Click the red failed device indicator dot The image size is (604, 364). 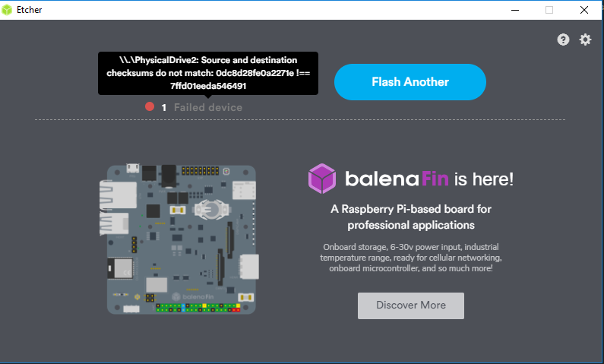pyautogui.click(x=150, y=106)
